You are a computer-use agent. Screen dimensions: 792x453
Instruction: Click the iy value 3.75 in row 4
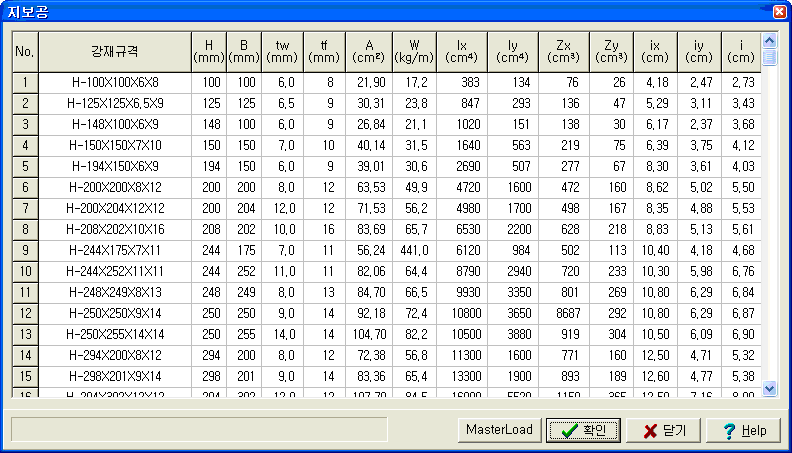coord(699,145)
